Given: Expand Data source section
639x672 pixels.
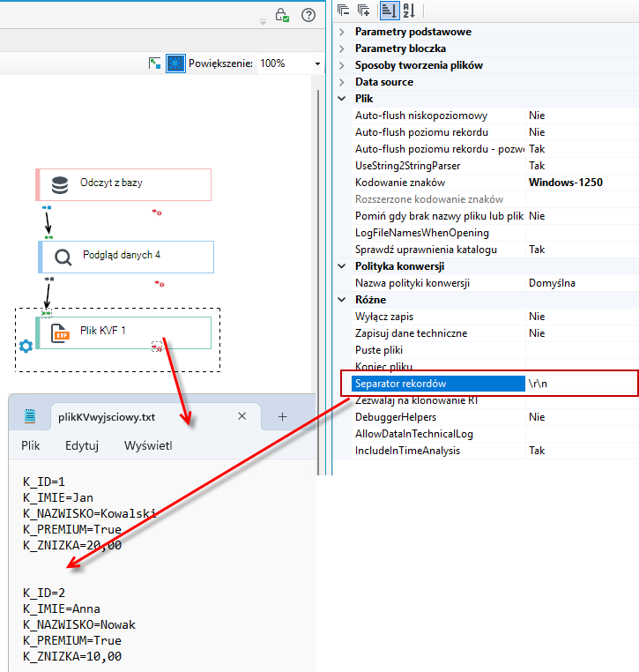Looking at the screenshot, I should tap(342, 82).
